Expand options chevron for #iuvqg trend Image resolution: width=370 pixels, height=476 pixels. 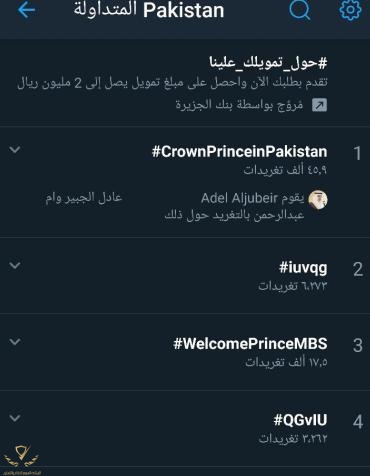pyautogui.click(x=15, y=265)
